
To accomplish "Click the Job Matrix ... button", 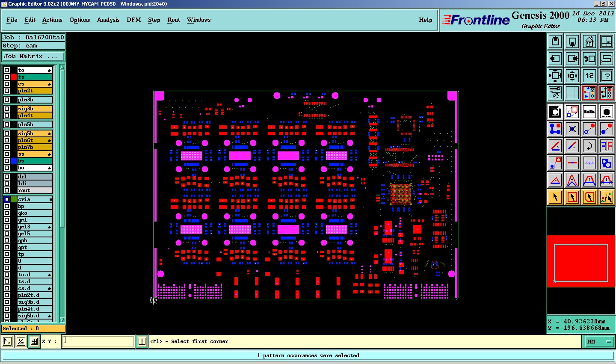I will pyautogui.click(x=33, y=56).
